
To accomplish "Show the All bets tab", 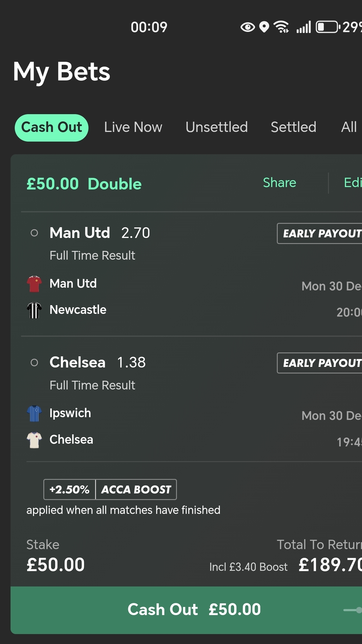I will 349,127.
